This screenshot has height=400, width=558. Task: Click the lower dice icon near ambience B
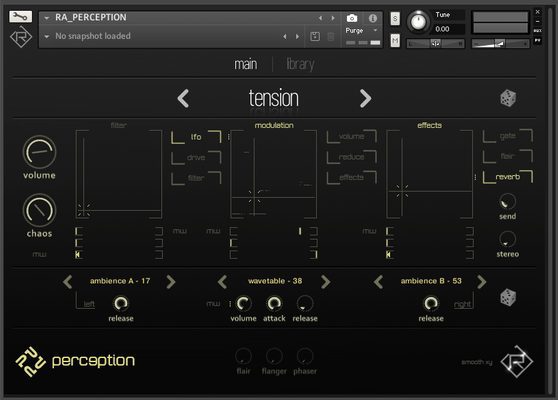point(508,298)
